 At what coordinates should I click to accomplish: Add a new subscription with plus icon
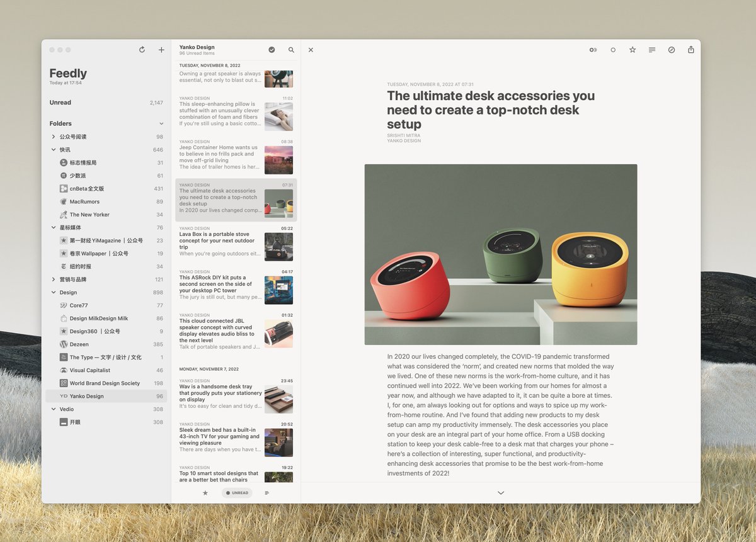[x=161, y=50]
